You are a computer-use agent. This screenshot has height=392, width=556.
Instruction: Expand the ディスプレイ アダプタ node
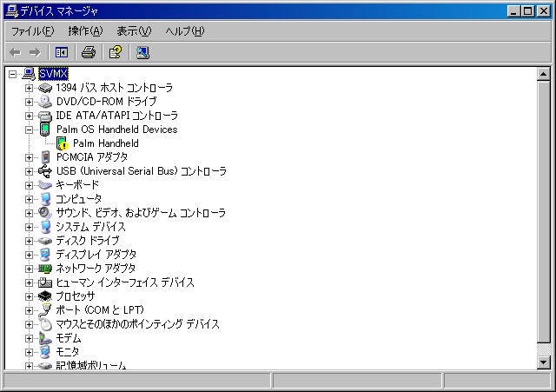click(29, 255)
